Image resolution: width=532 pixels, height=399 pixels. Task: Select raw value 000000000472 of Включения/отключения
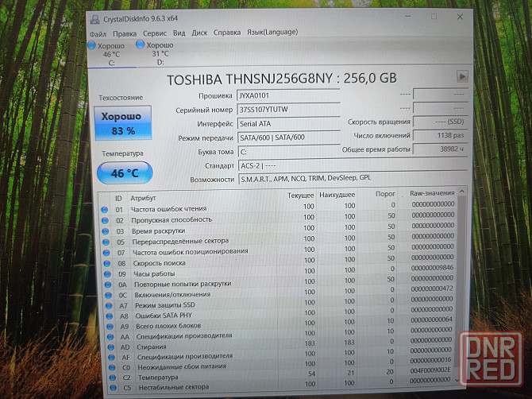pos(432,289)
